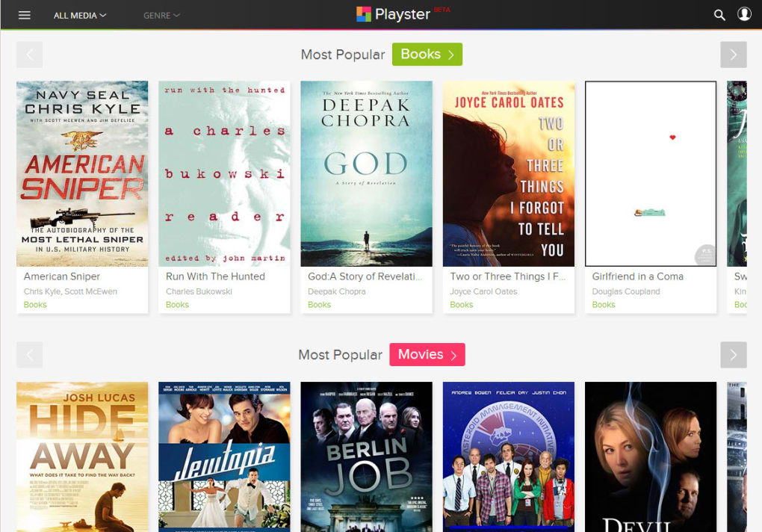Open the American Sniper book cover
Image resolution: width=762 pixels, height=532 pixels.
pyautogui.click(x=82, y=173)
